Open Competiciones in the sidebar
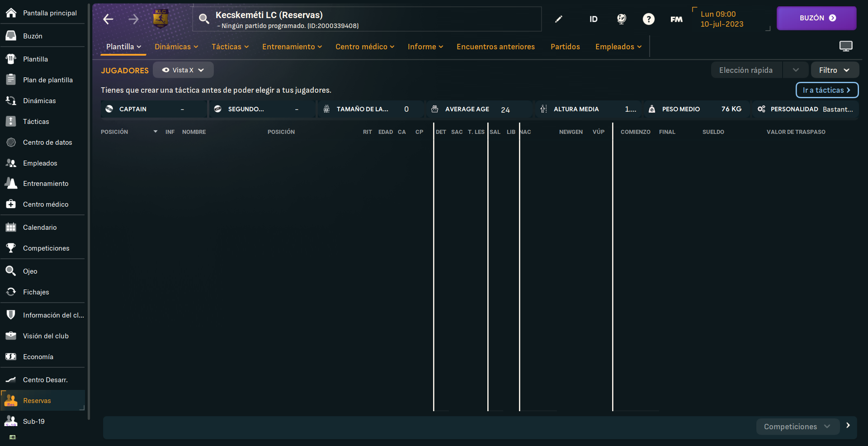This screenshot has height=446, width=868. [42, 248]
